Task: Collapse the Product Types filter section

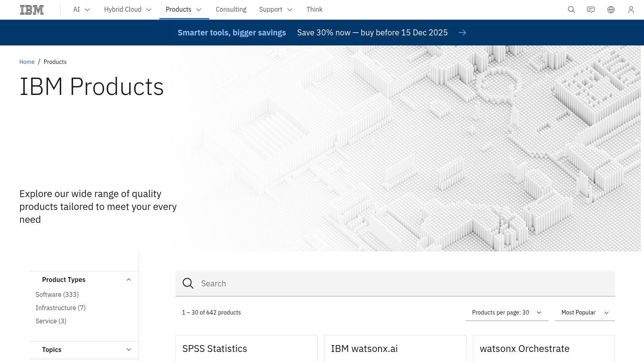Action: click(128, 279)
